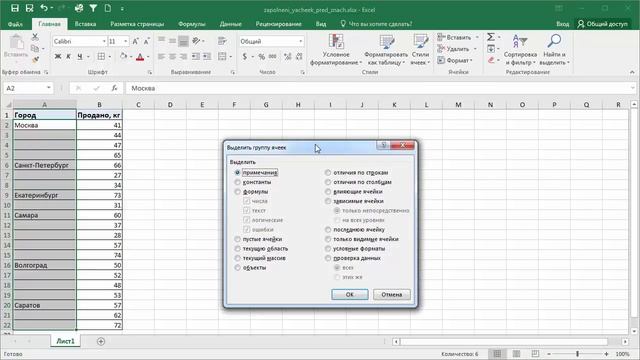Image resolution: width=640 pixels, height=360 pixels.
Task: Select the 'проверка данных' radio option
Action: [x=328, y=258]
